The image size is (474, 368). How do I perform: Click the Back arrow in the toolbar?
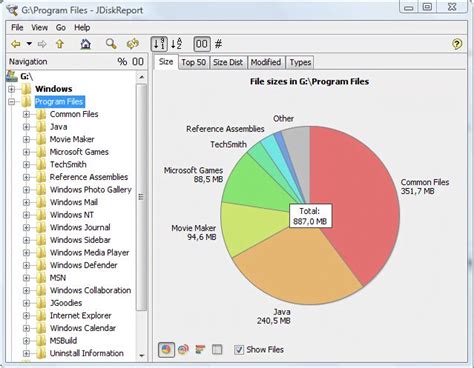16,44
